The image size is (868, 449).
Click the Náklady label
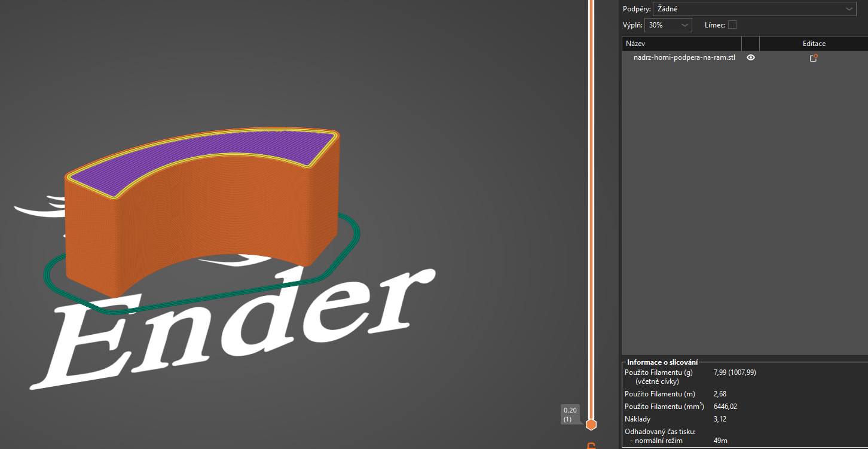coord(637,419)
